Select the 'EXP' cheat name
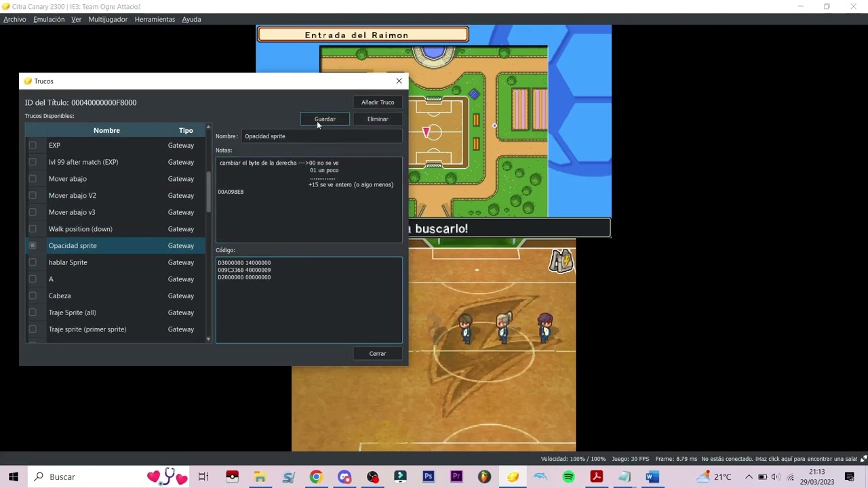Image resolution: width=868 pixels, height=488 pixels. 54,145
